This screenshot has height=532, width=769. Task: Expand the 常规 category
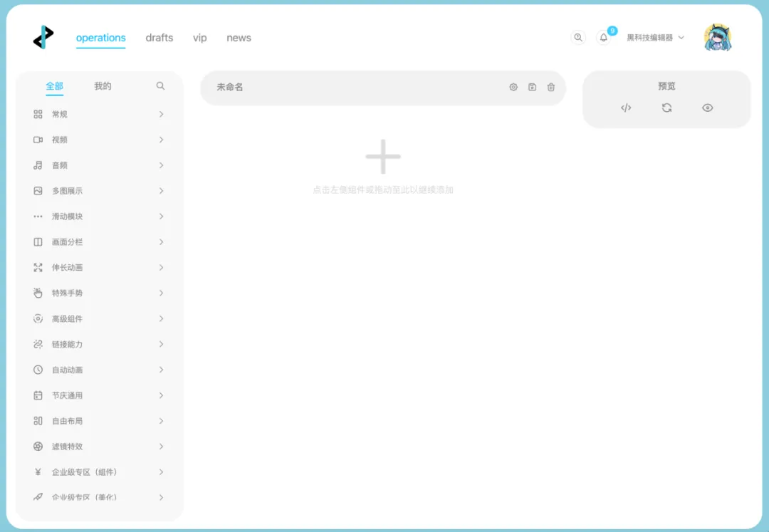[98, 115]
